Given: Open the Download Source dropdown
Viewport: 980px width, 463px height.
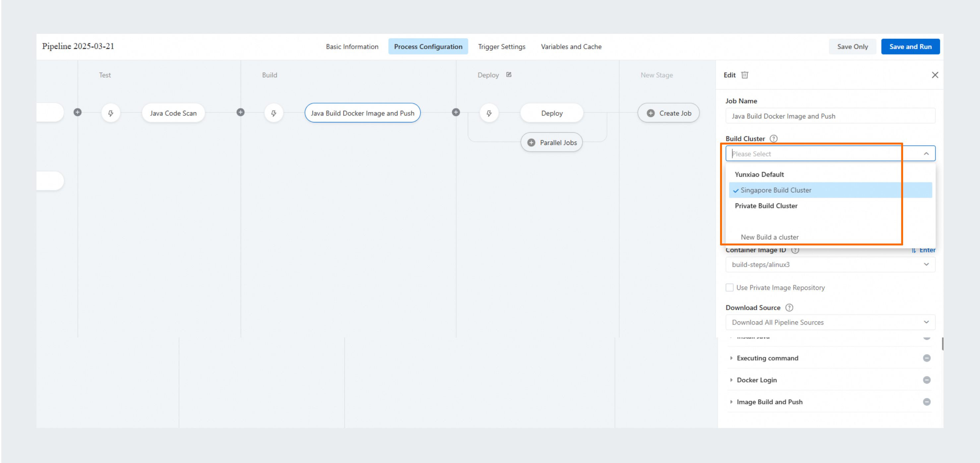Looking at the screenshot, I should [830, 322].
